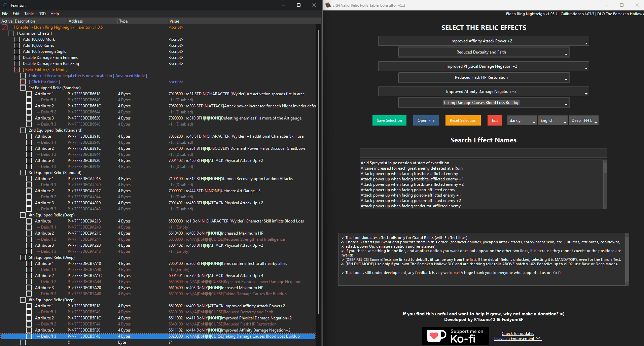644x346 pixels.
Task: Open the Table menu
Action: point(29,14)
